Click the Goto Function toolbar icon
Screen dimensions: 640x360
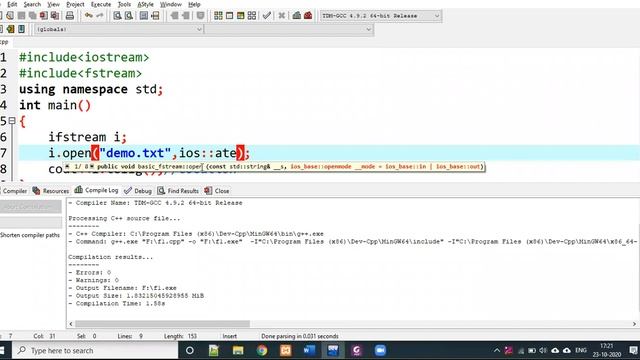(144, 16)
